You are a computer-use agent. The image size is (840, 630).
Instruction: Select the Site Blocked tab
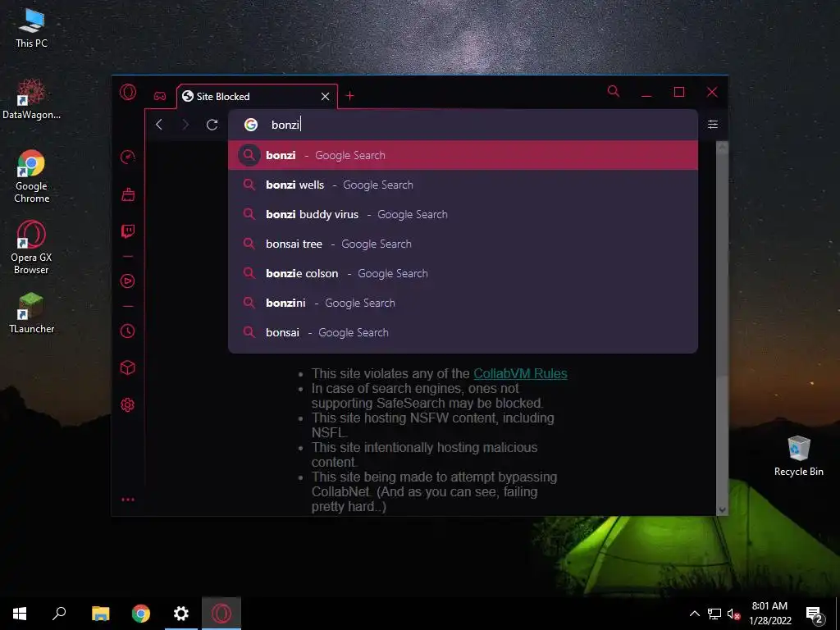click(257, 97)
